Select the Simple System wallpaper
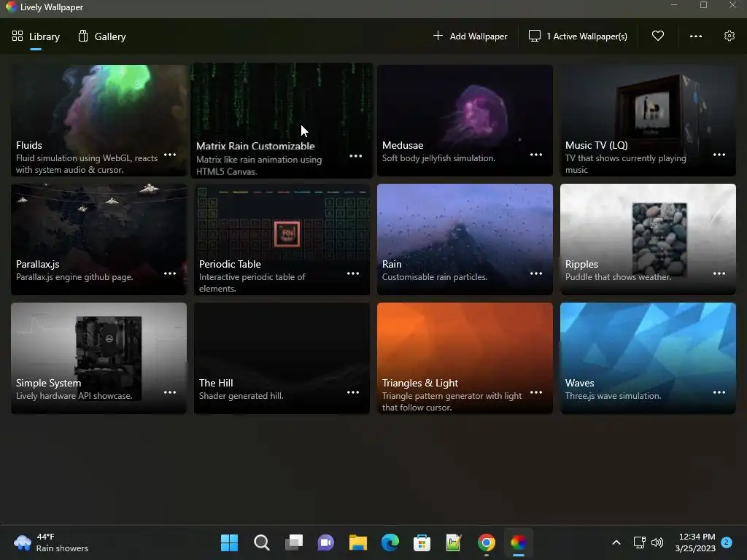747x560 pixels. click(x=98, y=358)
